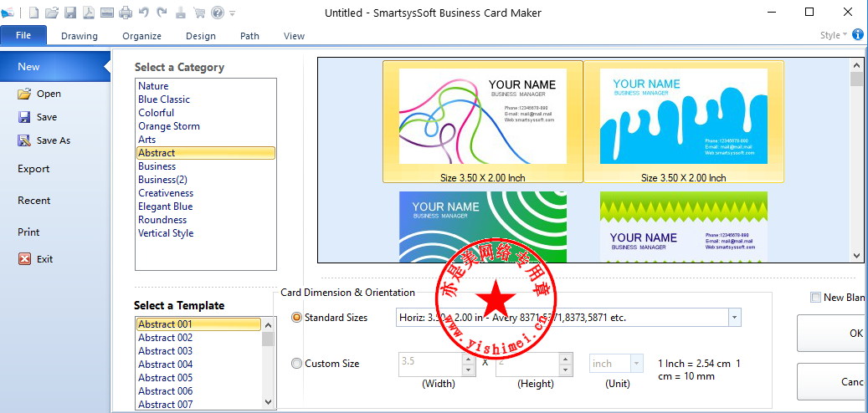Screen dimensions: 868x413
Task: Select the Colorful category
Action: pos(157,113)
